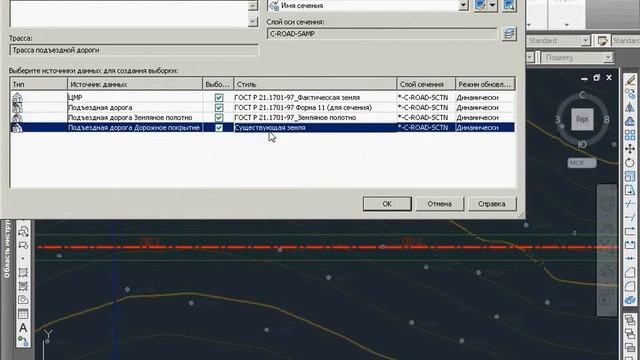The width and height of the screenshot is (640, 360).
Task: Click the Слой сечения column header
Action: 426,84
